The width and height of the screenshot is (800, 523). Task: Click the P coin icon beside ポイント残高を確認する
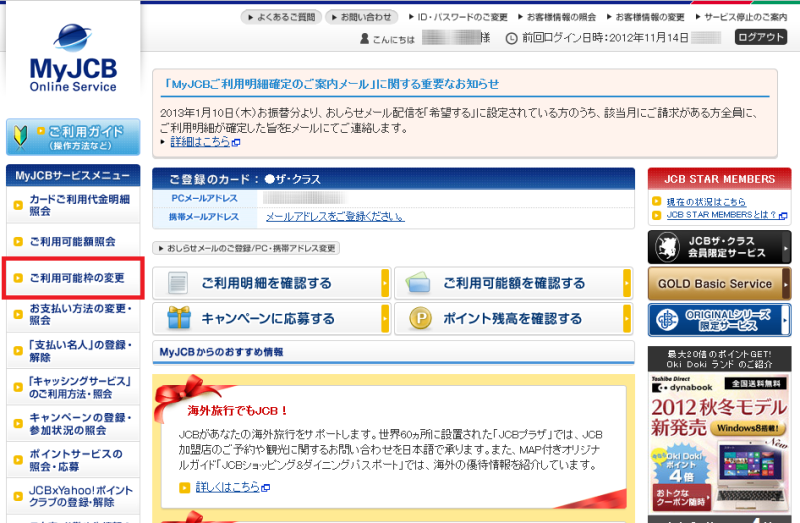pyautogui.click(x=420, y=318)
